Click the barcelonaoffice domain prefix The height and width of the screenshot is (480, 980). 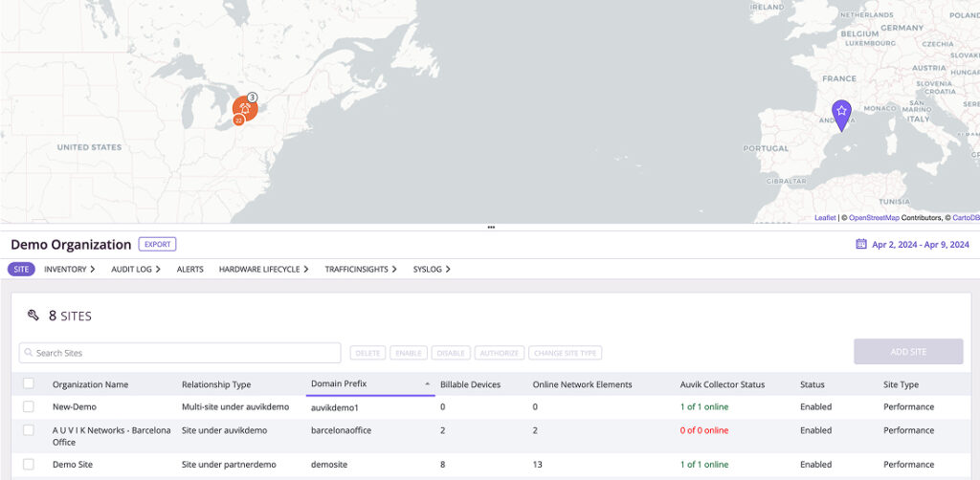coord(342,430)
